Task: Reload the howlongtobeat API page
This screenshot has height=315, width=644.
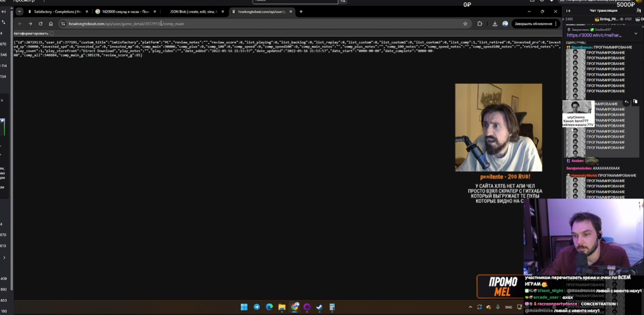Action: click(x=40, y=23)
